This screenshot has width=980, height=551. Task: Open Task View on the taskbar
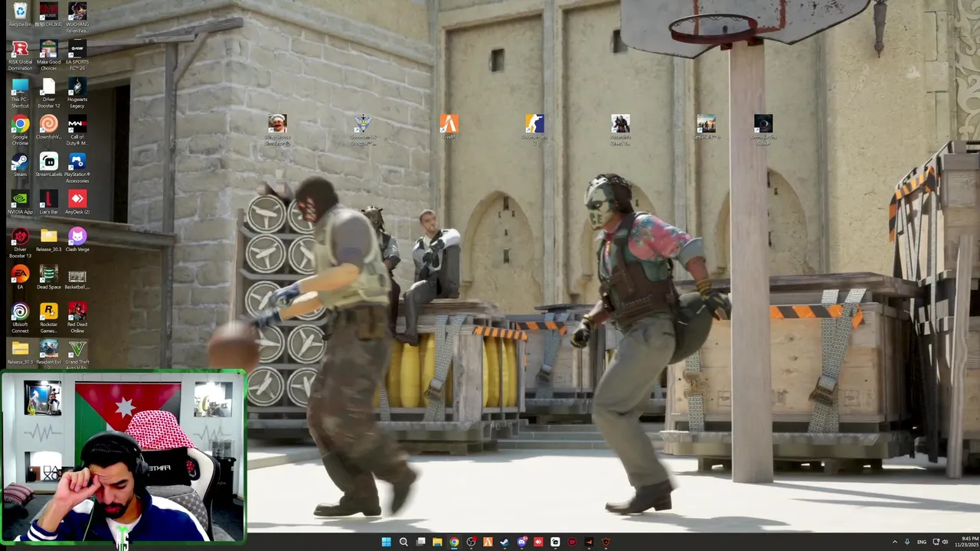tap(420, 542)
